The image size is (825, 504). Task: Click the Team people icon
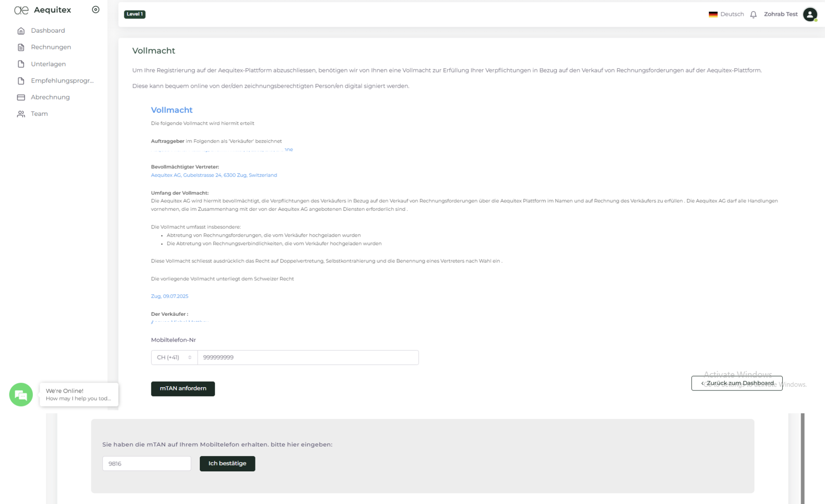[x=21, y=114]
